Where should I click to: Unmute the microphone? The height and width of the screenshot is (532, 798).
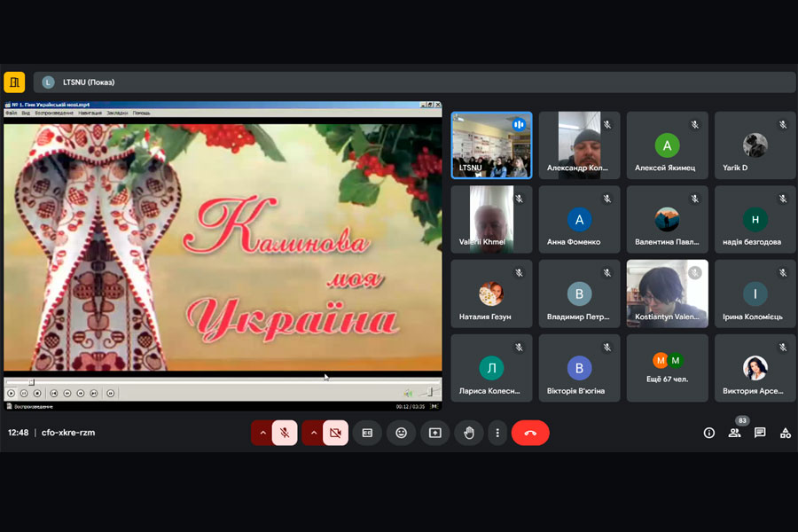pyautogui.click(x=285, y=433)
